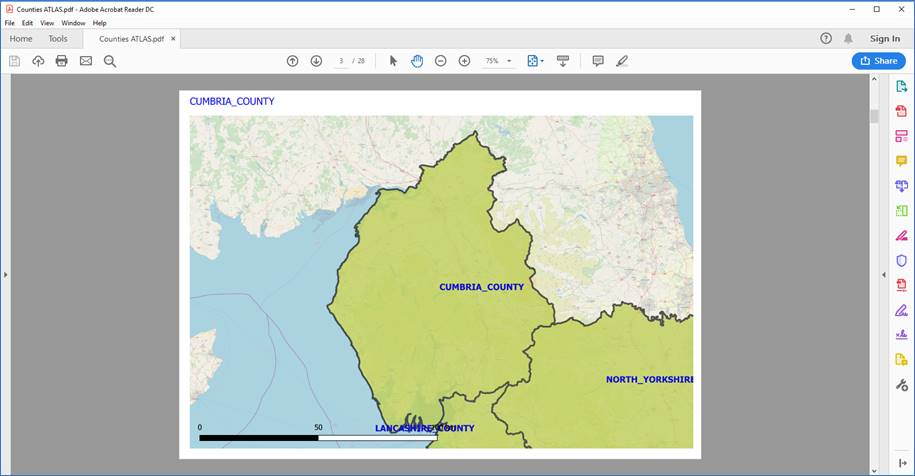Open Create PDF tool in sidebar
The image size is (915, 476).
(901, 111)
